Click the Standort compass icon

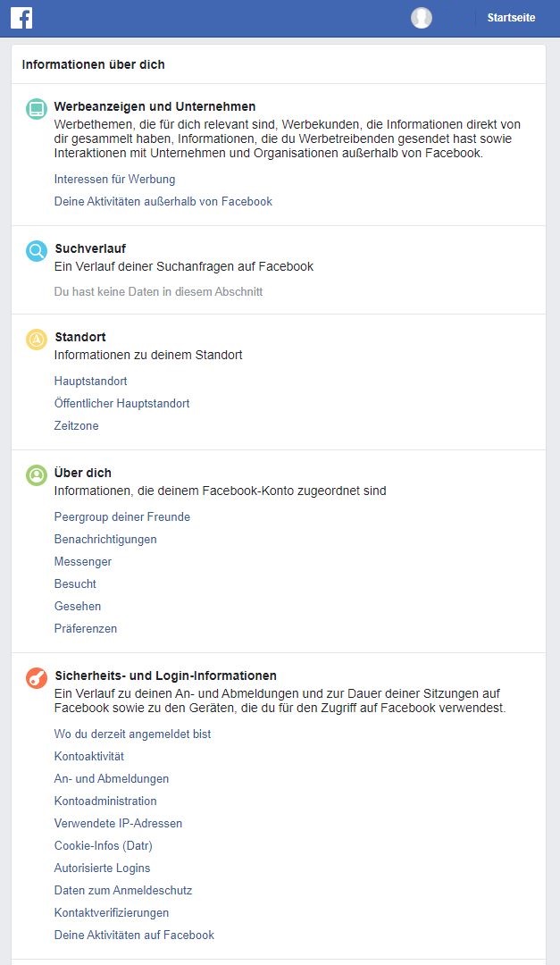click(37, 340)
